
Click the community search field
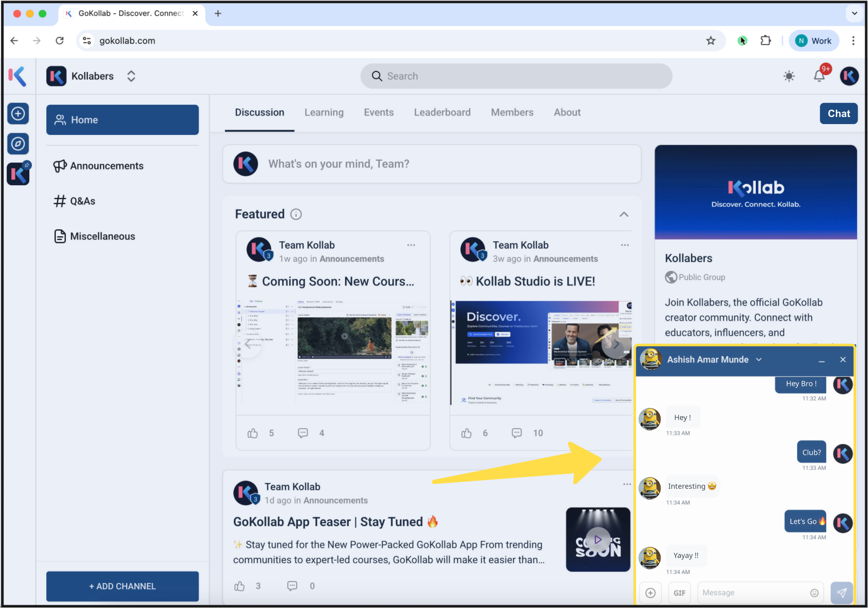point(516,76)
